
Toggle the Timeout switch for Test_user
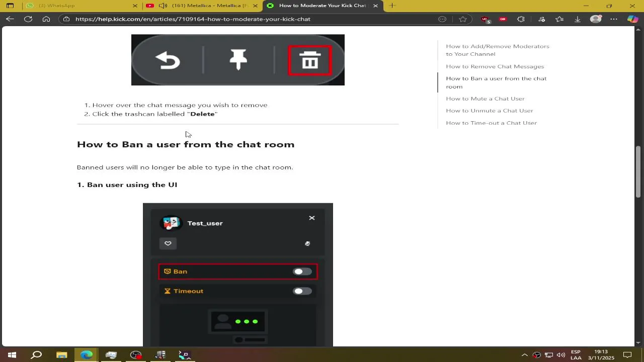(x=302, y=291)
